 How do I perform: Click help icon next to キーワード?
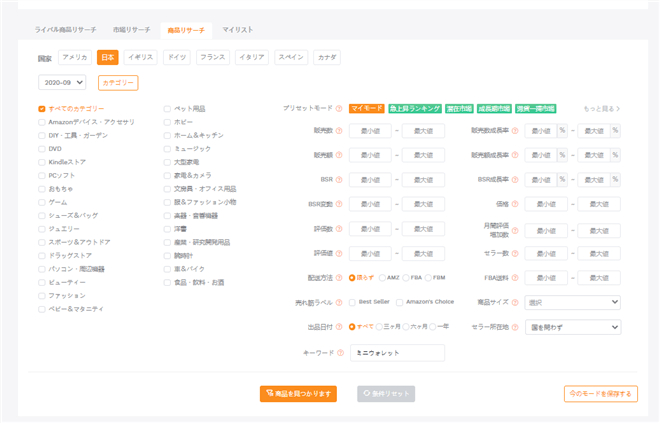click(340, 353)
